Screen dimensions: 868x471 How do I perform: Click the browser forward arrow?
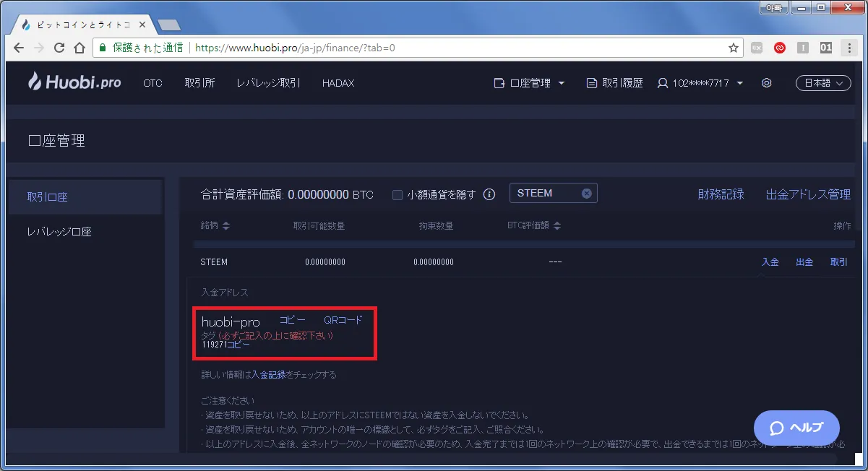coord(39,48)
